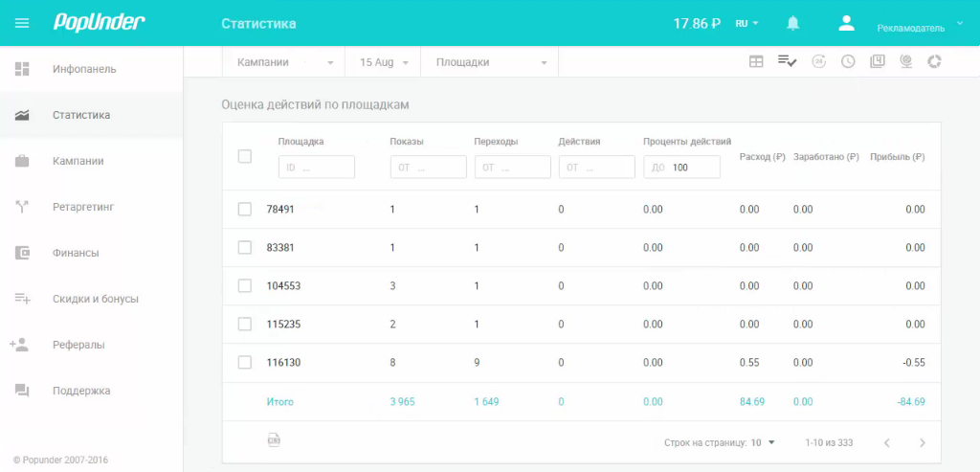Click the globe icon in the toolbar
980x472 pixels.
click(905, 61)
